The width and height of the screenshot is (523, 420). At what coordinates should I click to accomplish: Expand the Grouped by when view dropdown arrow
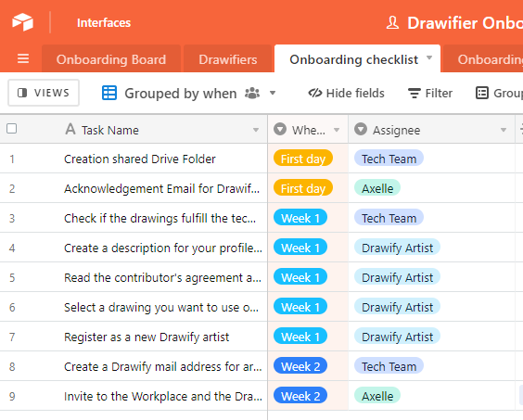pos(273,93)
